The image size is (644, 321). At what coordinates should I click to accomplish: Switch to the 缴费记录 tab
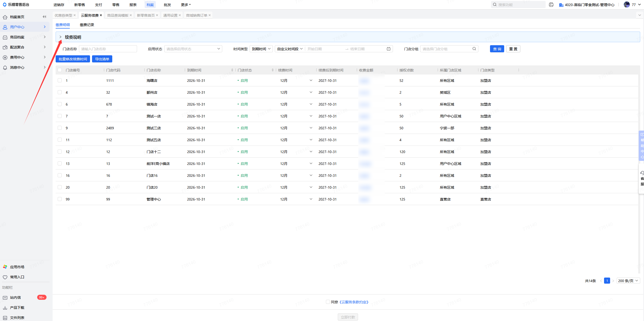(x=87, y=25)
